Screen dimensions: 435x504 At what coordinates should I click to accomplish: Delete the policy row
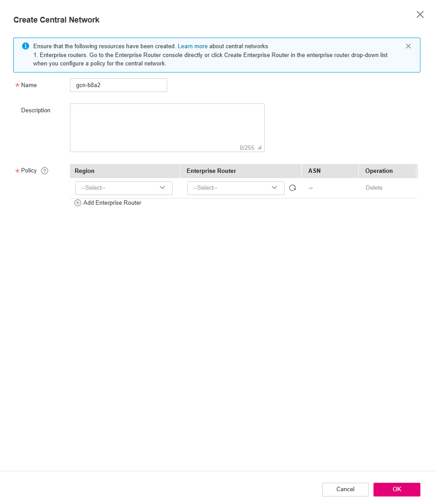click(374, 188)
